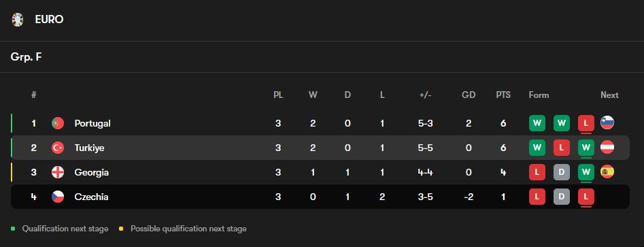This screenshot has height=247, width=644.
Task: Click the PTS column header
Action: coord(503,95)
